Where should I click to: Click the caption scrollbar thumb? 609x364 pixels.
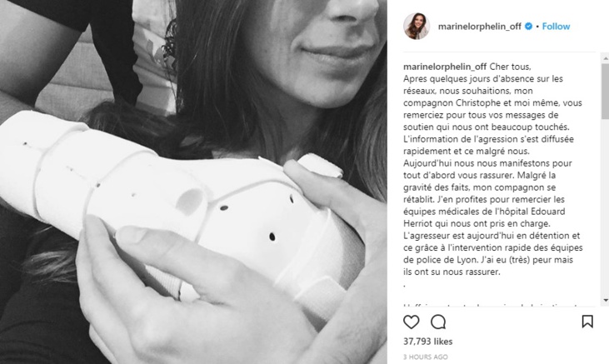click(606, 92)
